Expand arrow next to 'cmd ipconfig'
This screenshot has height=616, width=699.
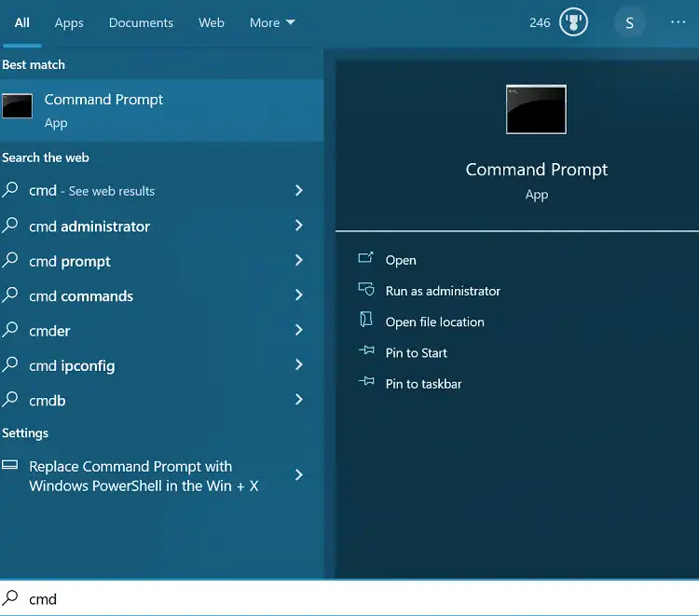(x=299, y=364)
